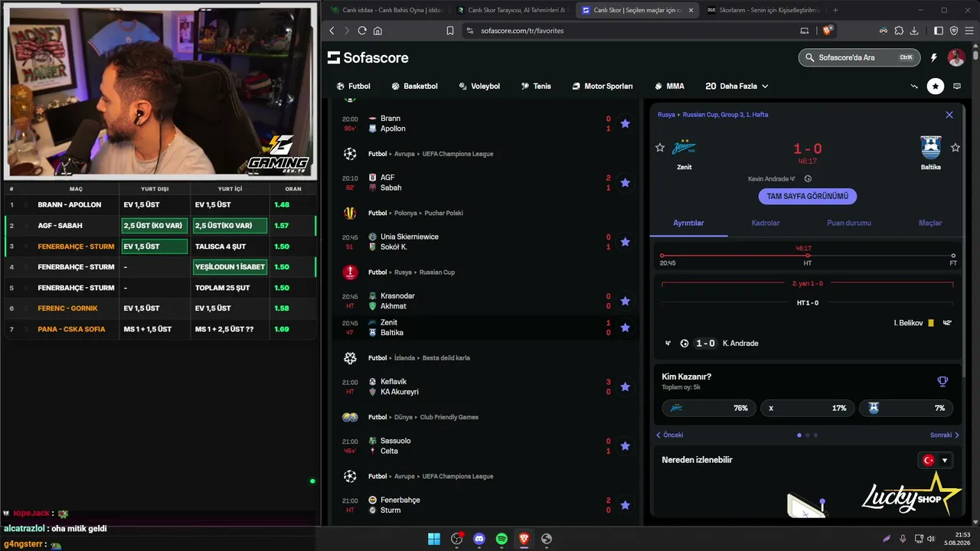Click the trophy icon in Kim Kazanır

[x=942, y=381]
